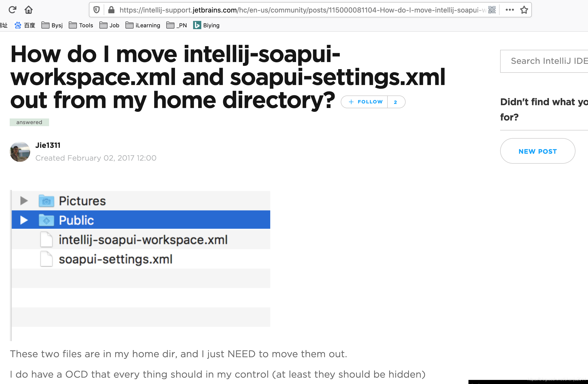
Task: Collapse the selected Public folder
Action: coord(24,220)
